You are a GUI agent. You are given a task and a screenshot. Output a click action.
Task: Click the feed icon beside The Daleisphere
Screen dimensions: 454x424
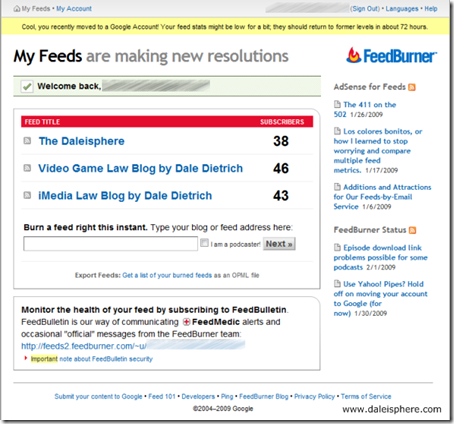[27, 141]
